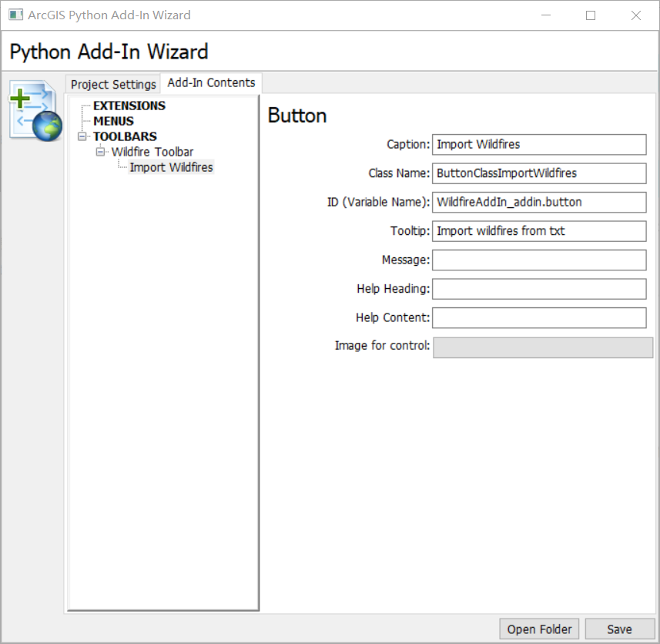Select the MENUS tree node

point(113,121)
